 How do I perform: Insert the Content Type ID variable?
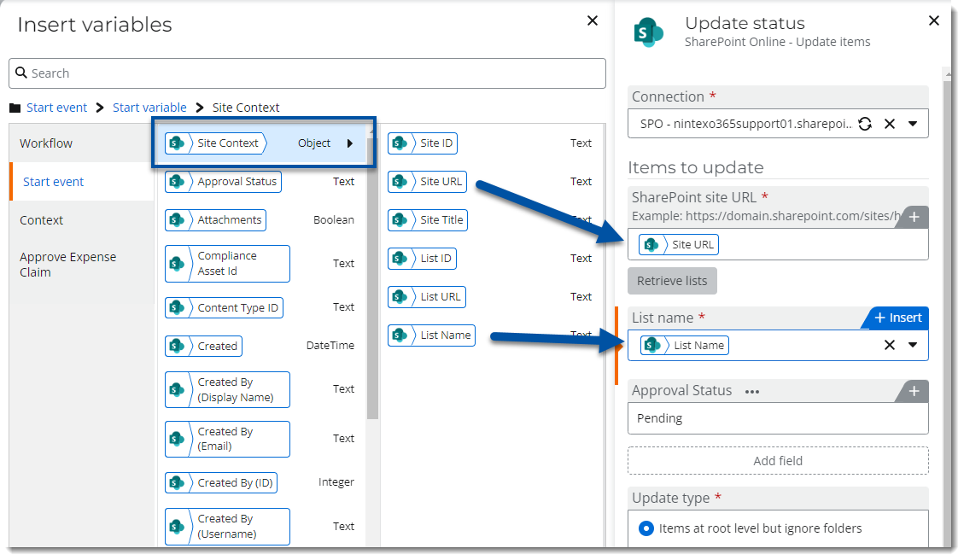pyautogui.click(x=224, y=307)
